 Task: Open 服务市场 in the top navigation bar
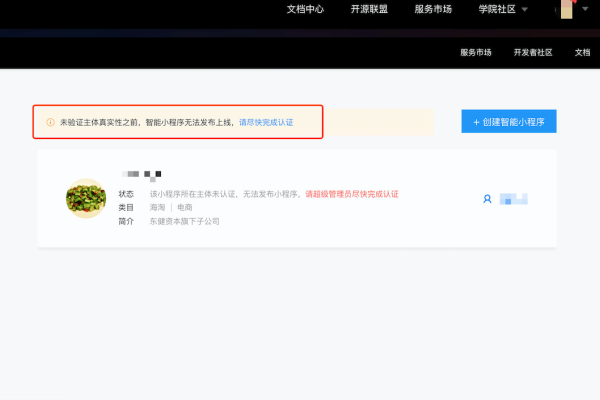(433, 9)
